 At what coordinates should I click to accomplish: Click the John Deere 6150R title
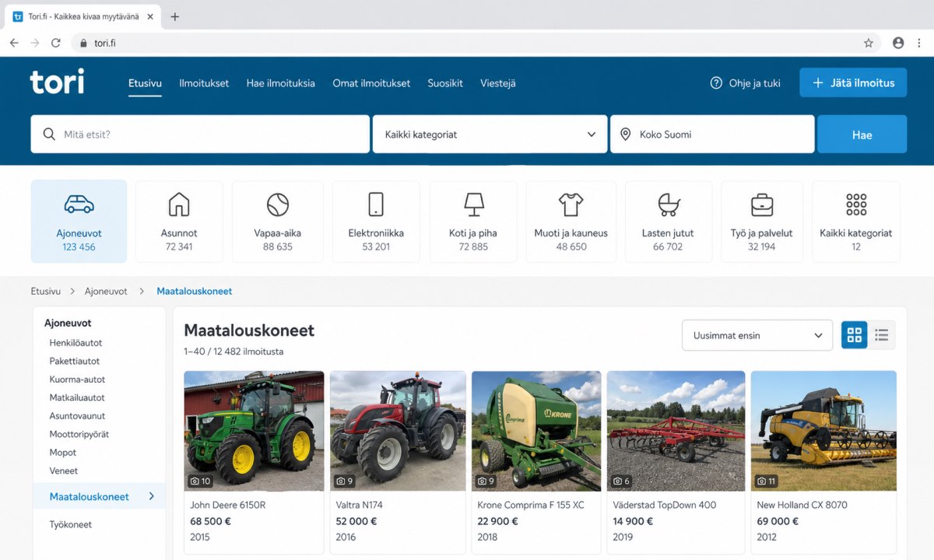(x=228, y=505)
